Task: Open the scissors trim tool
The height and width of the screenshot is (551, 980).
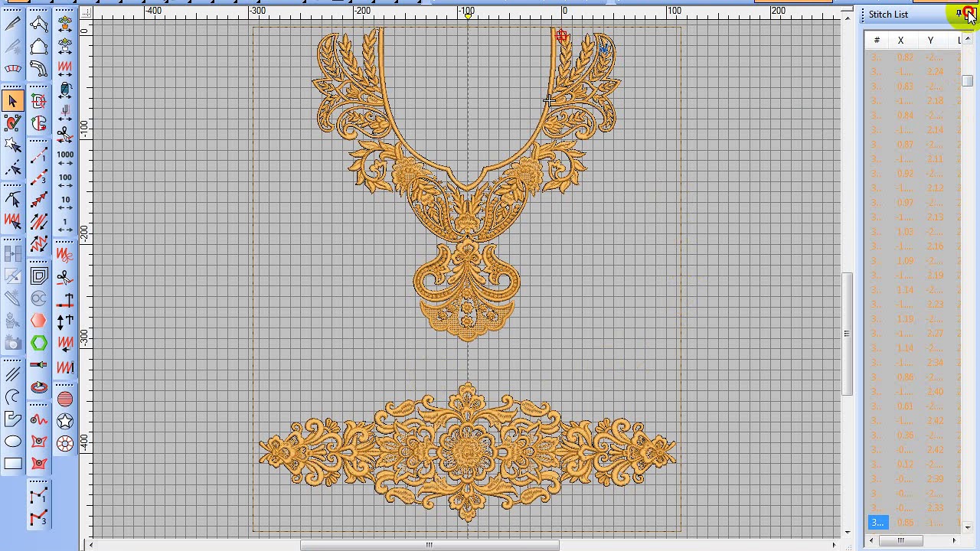Action: tap(65, 276)
